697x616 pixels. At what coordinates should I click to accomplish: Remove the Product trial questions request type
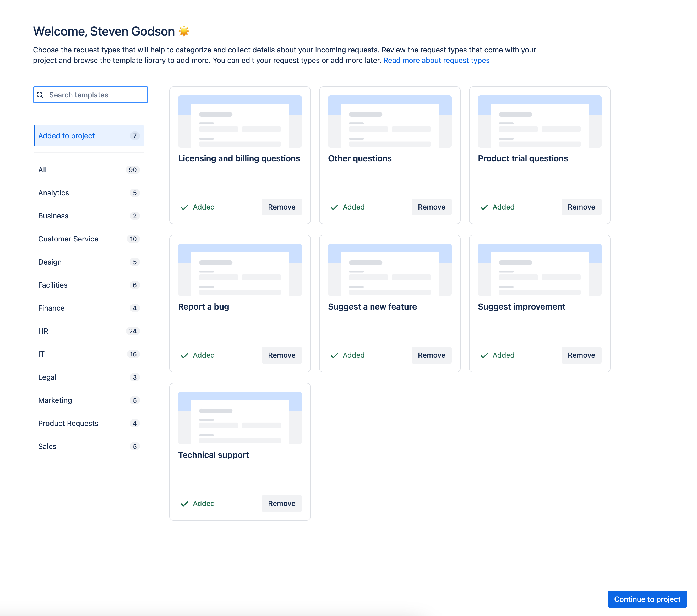581,207
